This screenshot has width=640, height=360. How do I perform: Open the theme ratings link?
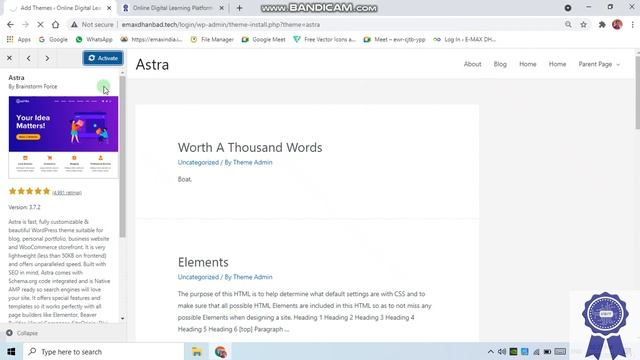(67, 193)
